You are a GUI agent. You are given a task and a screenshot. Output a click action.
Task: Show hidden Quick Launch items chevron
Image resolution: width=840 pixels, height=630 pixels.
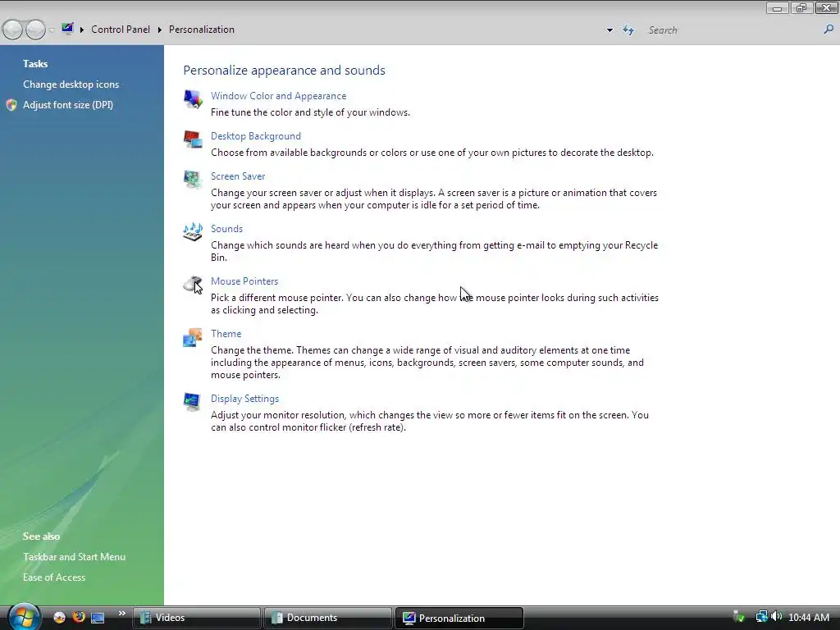coord(122,614)
